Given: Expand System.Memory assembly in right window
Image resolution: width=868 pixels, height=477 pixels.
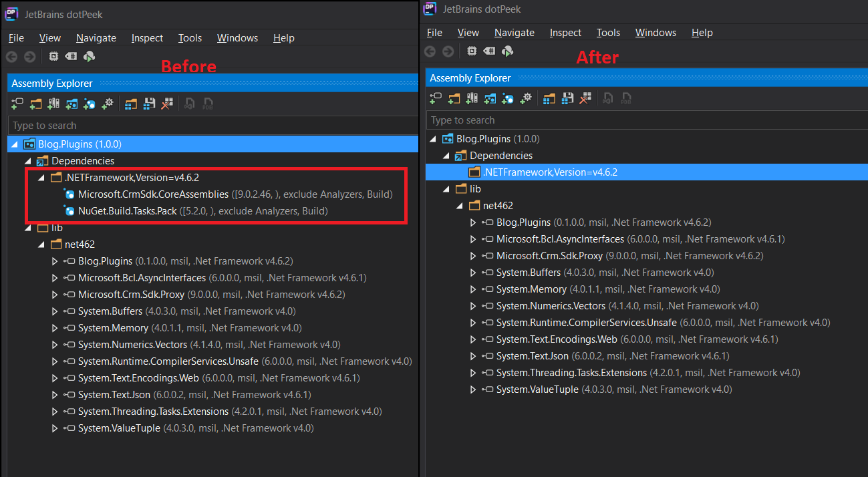Looking at the screenshot, I should point(473,289).
